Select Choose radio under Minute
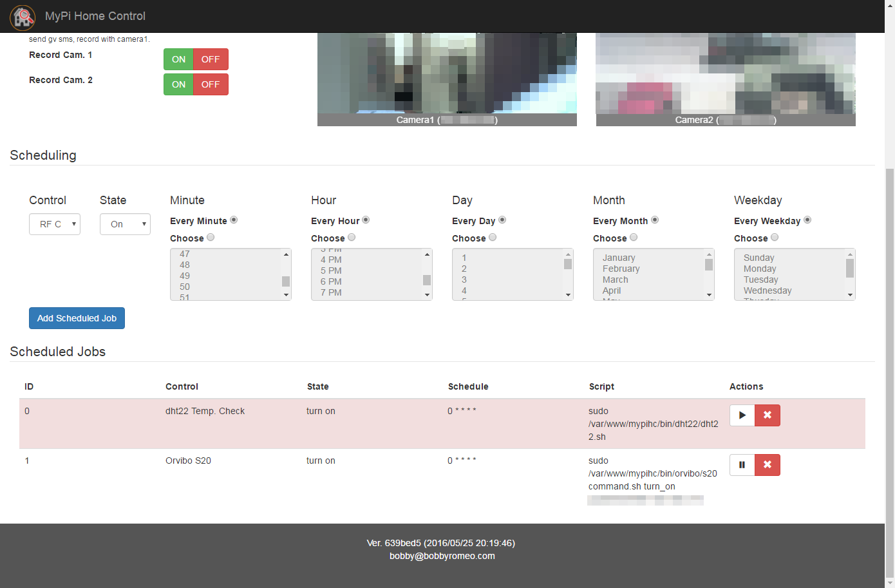Viewport: 895px width, 588px height. [211, 237]
